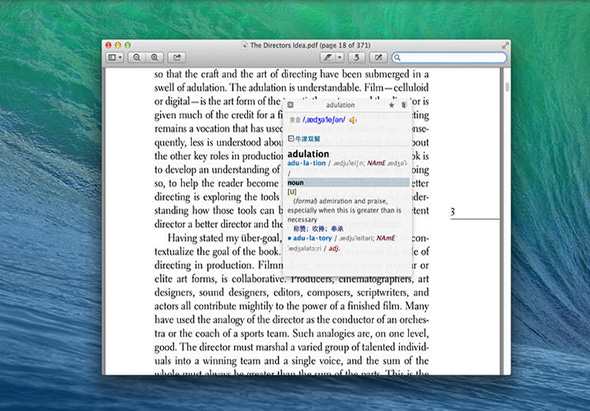Screen dimensions: 590x411
Task: Click the bold adulation heading in popup
Action: (308, 154)
